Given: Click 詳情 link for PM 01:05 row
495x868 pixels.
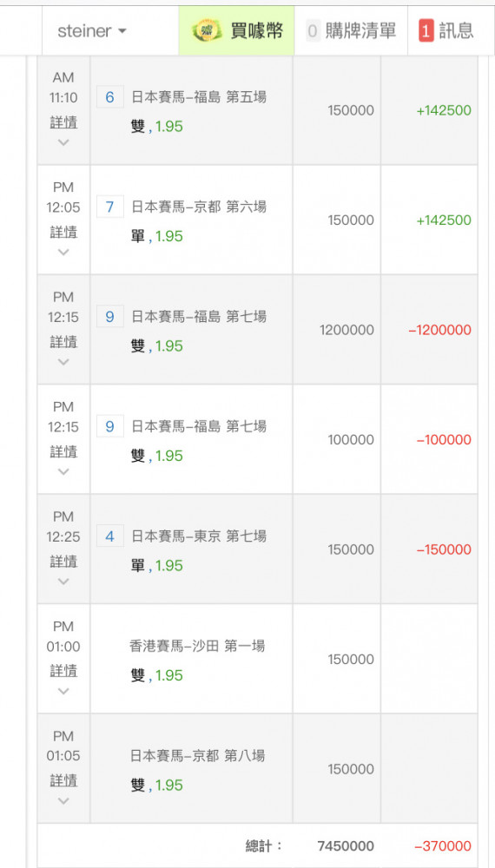Looking at the screenshot, I should (63, 780).
